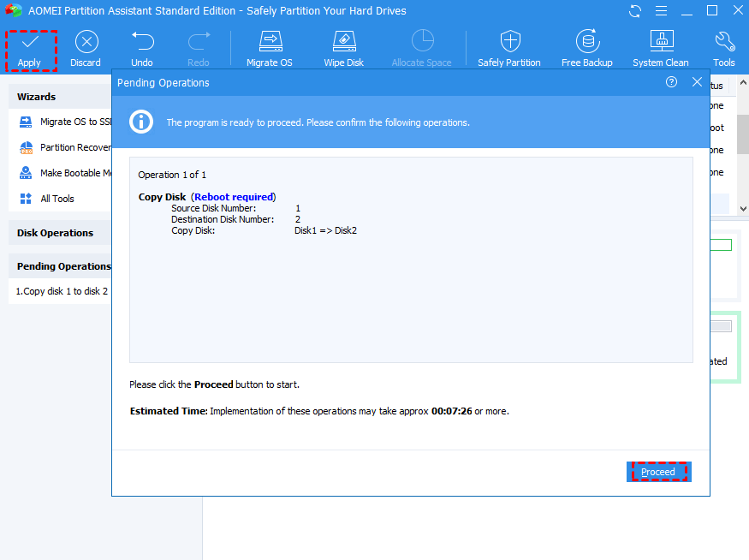Select Make Bootable Media wizard

68,173
